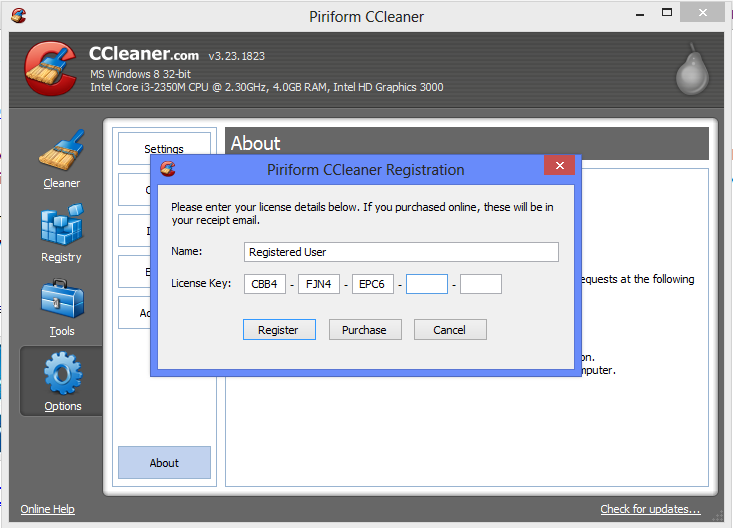Open the Cleaner section icon

(61, 153)
